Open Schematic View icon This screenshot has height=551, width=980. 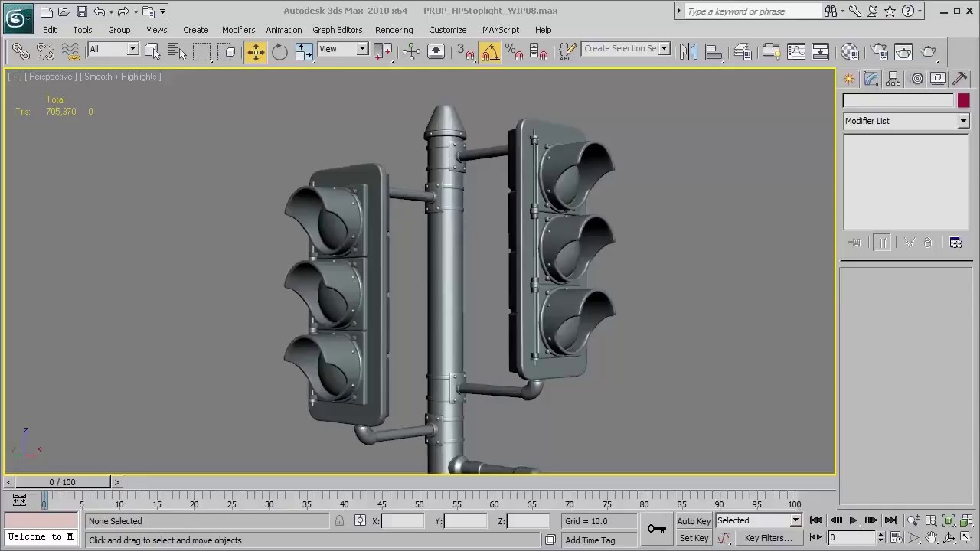[x=821, y=52]
